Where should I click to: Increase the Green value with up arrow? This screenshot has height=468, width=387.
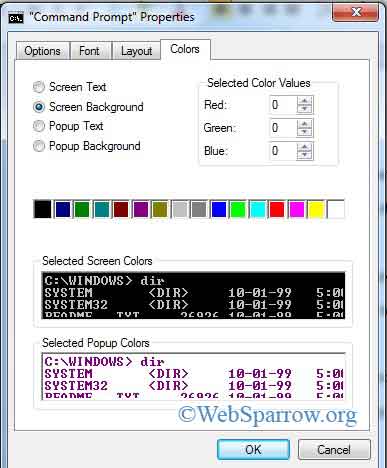point(304,124)
